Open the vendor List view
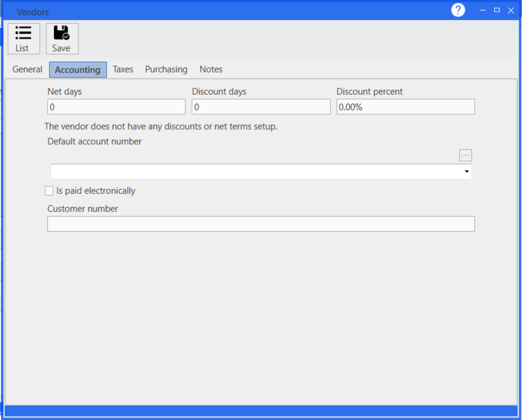The height and width of the screenshot is (420, 522). tap(24, 38)
